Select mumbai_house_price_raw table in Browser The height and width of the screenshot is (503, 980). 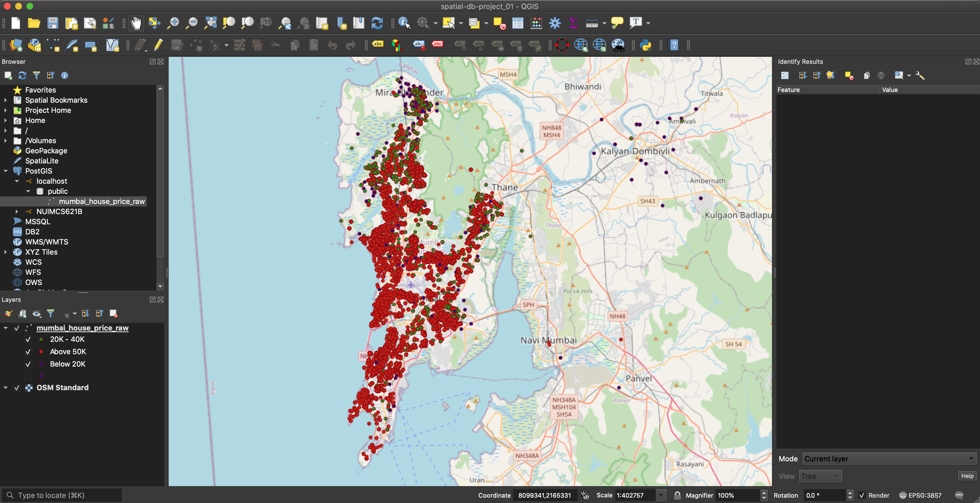101,201
